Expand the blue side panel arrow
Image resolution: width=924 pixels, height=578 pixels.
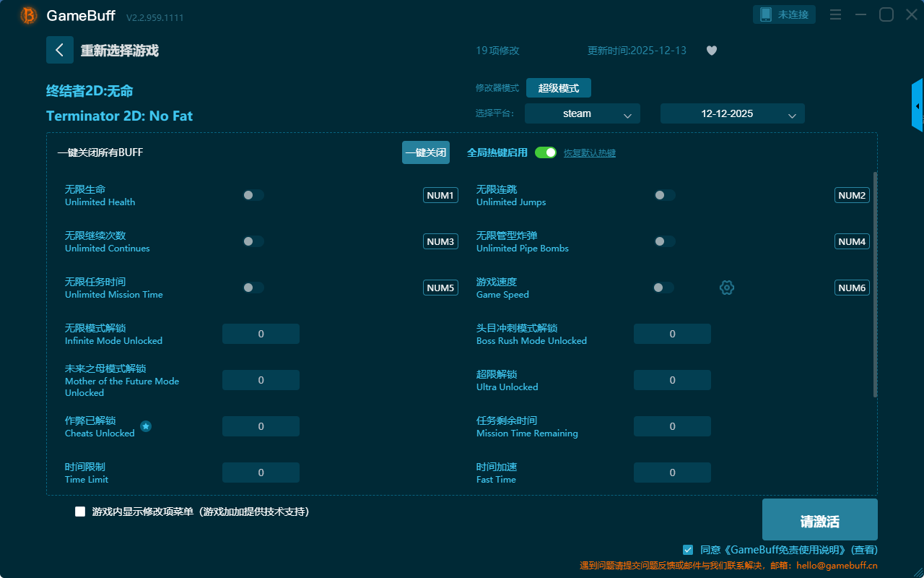(x=918, y=106)
